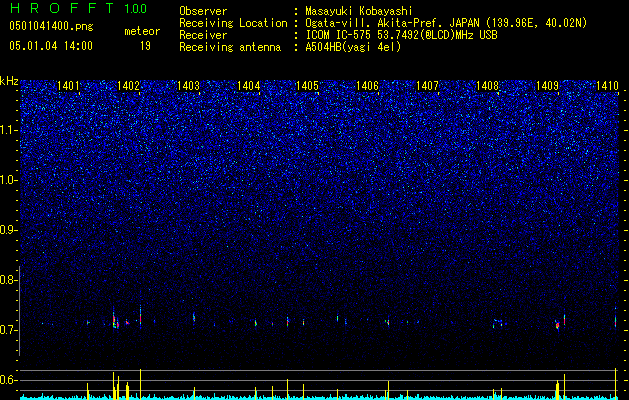Click the 1.0 kHz axis label
This screenshot has width=629, height=400.
9,180
